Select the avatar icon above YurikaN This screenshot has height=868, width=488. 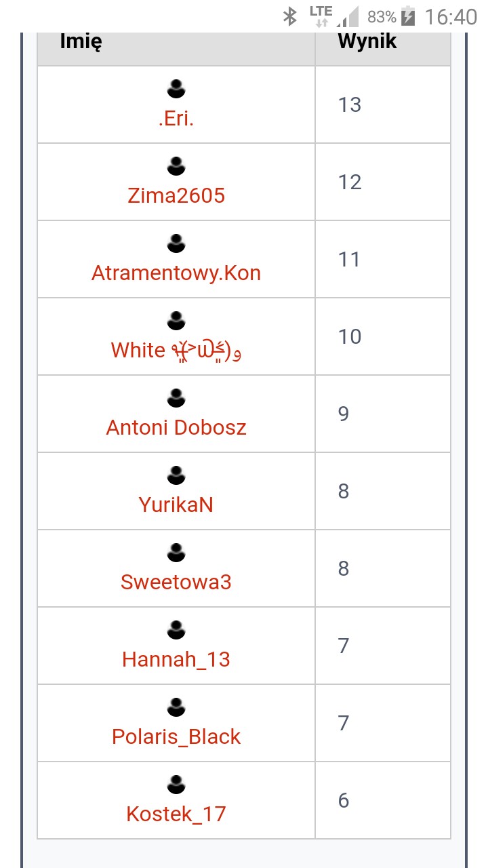tap(176, 475)
